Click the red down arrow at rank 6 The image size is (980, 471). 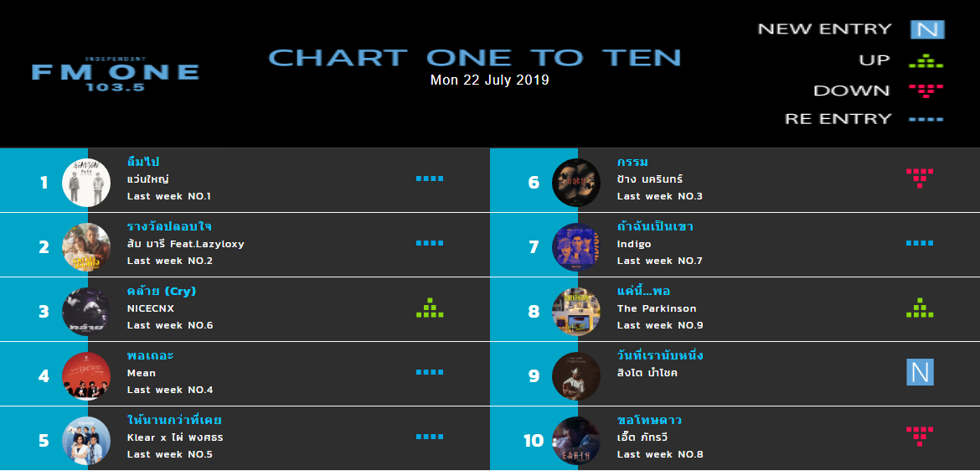coord(920,179)
